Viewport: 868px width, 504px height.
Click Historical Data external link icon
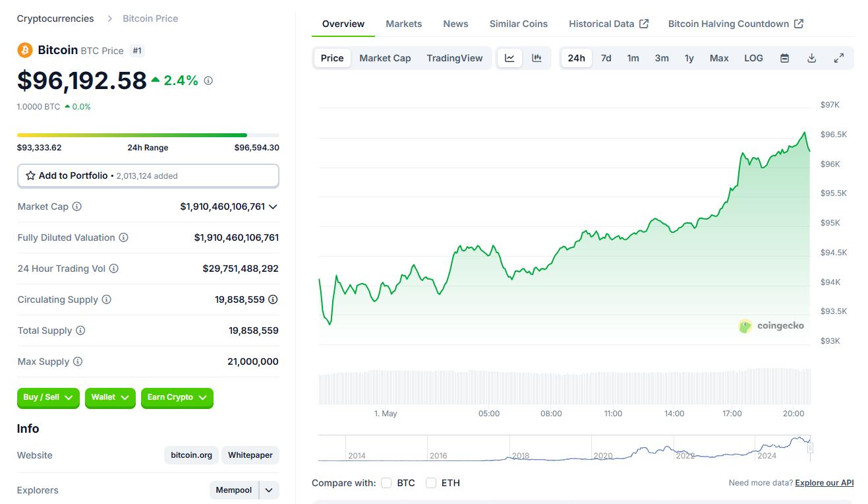(644, 24)
